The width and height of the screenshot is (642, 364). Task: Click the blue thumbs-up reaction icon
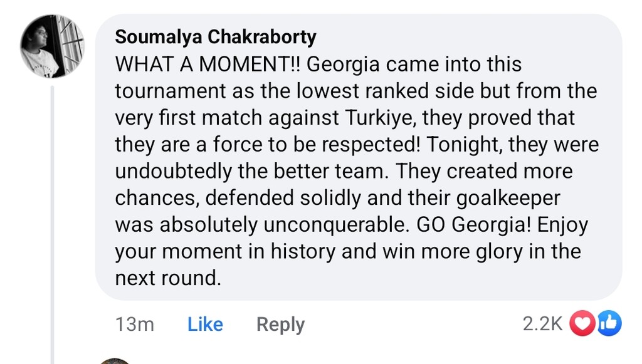tap(608, 323)
